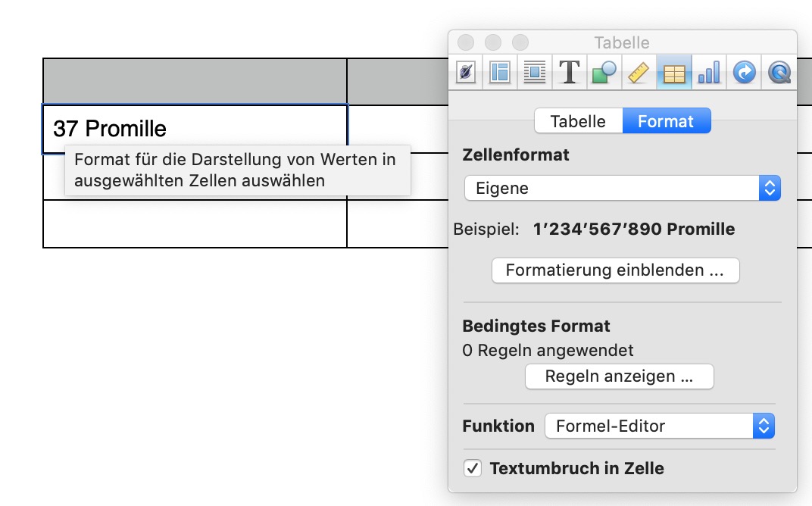Open the Chart inspector icon
Image resolution: width=812 pixels, height=506 pixels.
[709, 73]
